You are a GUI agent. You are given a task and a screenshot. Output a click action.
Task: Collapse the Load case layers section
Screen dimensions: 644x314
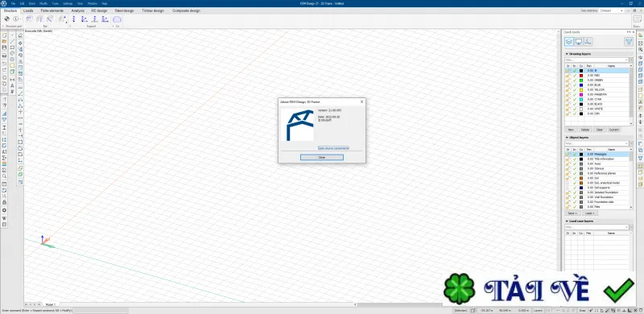pos(567,221)
